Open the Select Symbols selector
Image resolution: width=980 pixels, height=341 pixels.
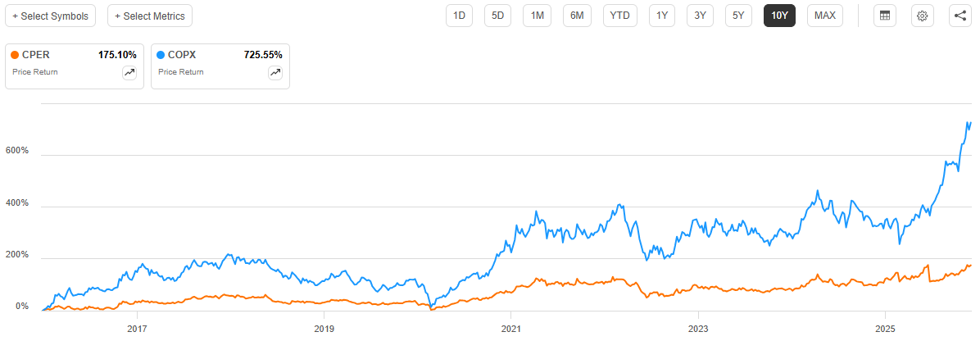tap(51, 16)
